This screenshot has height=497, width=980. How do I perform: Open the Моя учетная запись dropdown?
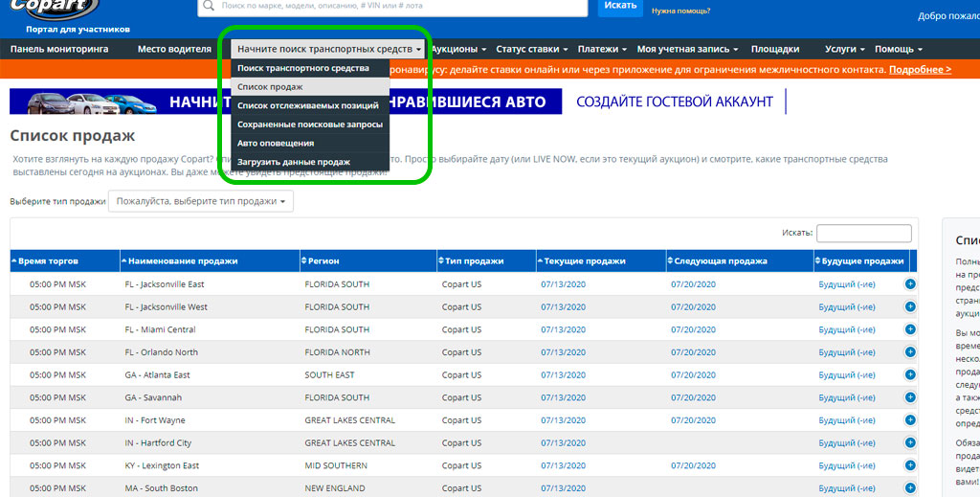coord(687,49)
